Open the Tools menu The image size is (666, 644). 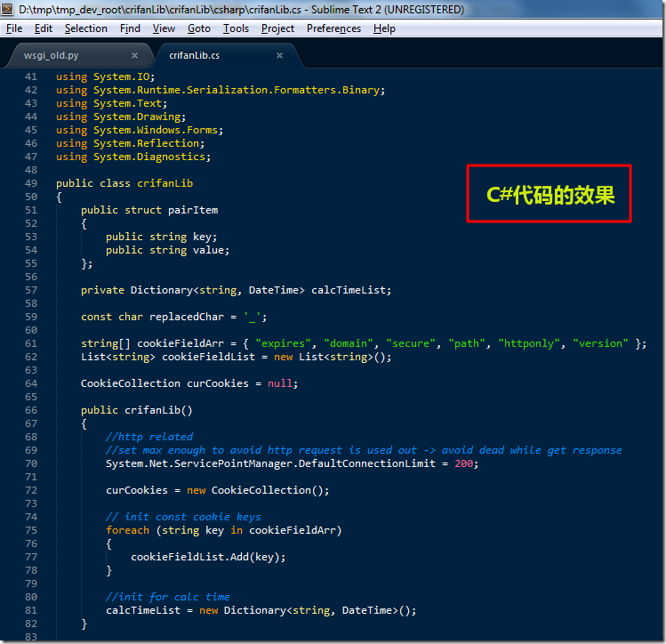236,28
